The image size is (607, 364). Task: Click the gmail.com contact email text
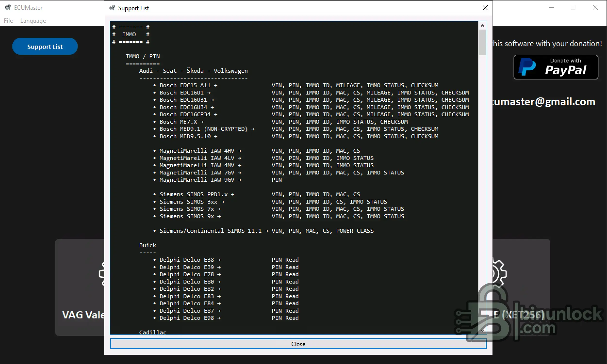click(x=544, y=102)
